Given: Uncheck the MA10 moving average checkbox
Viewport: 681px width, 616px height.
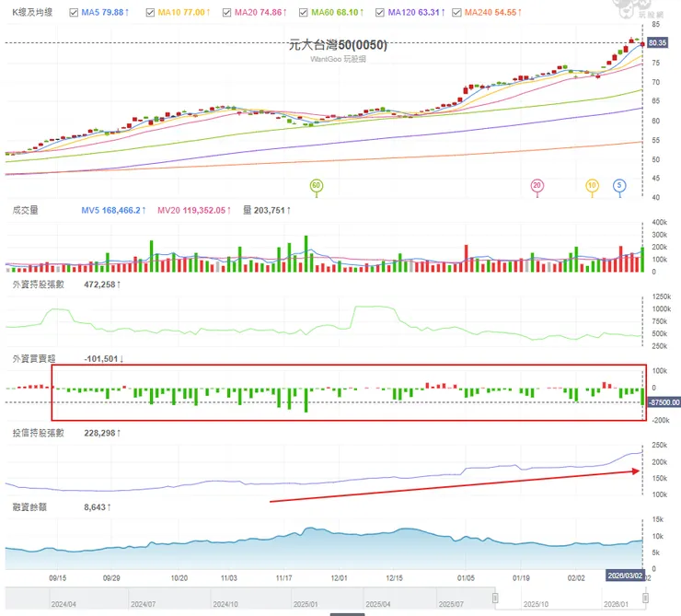Looking at the screenshot, I should 150,13.
